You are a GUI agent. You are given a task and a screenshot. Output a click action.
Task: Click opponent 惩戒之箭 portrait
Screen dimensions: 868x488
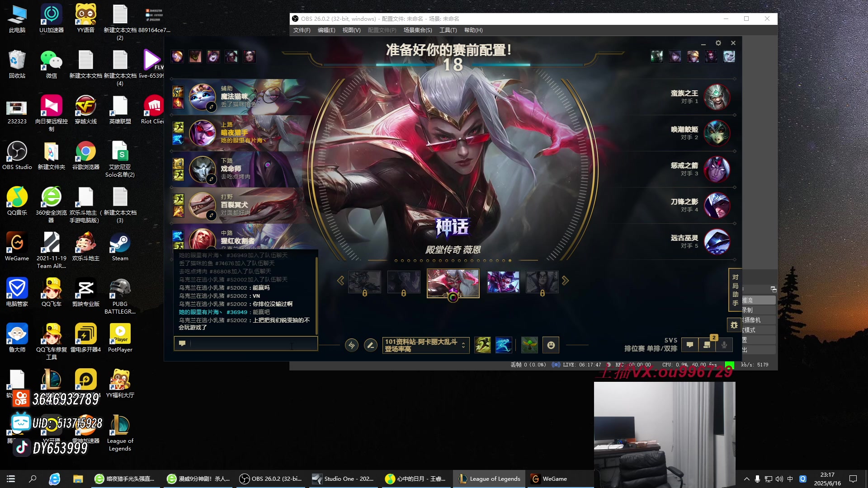tap(717, 169)
